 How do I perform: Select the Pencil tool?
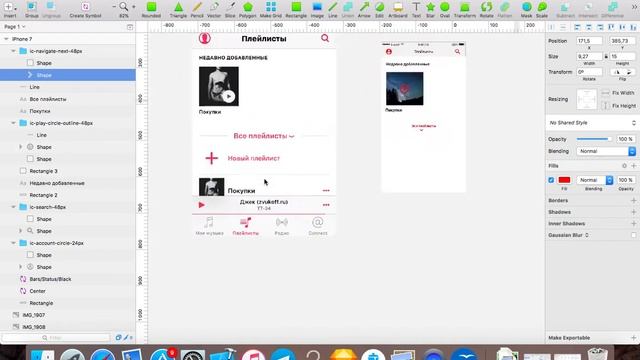coord(197,9)
